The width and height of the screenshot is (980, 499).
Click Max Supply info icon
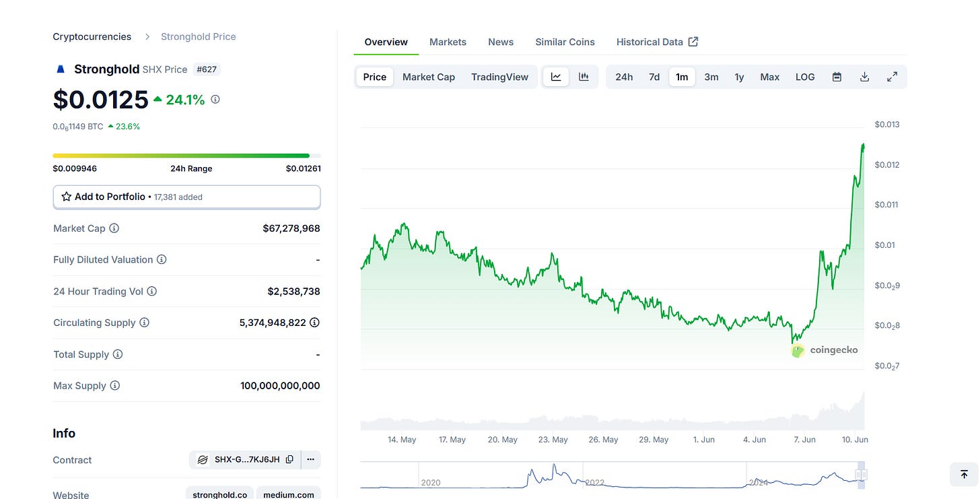tap(115, 386)
